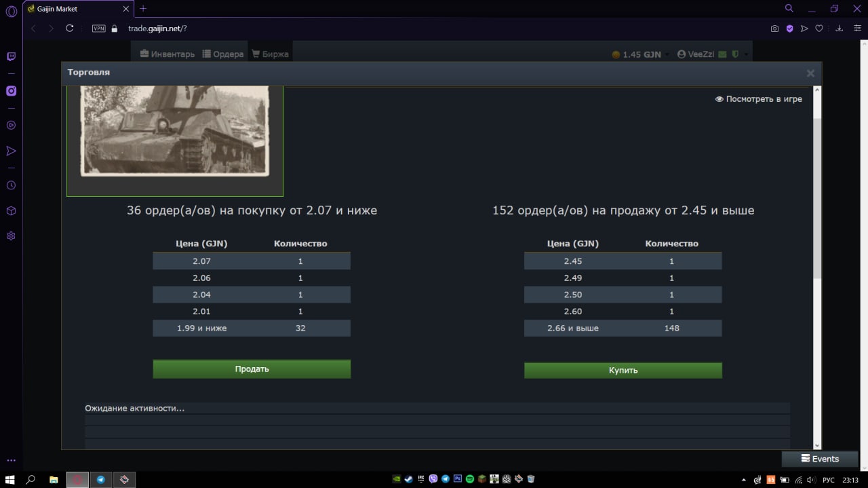Close the Торговля dialog
868x488 pixels.
(810, 73)
